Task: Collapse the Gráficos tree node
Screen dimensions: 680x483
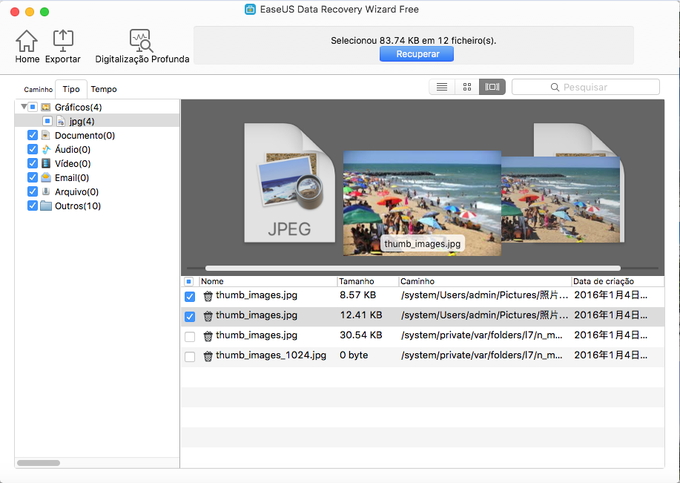Action: [x=23, y=106]
